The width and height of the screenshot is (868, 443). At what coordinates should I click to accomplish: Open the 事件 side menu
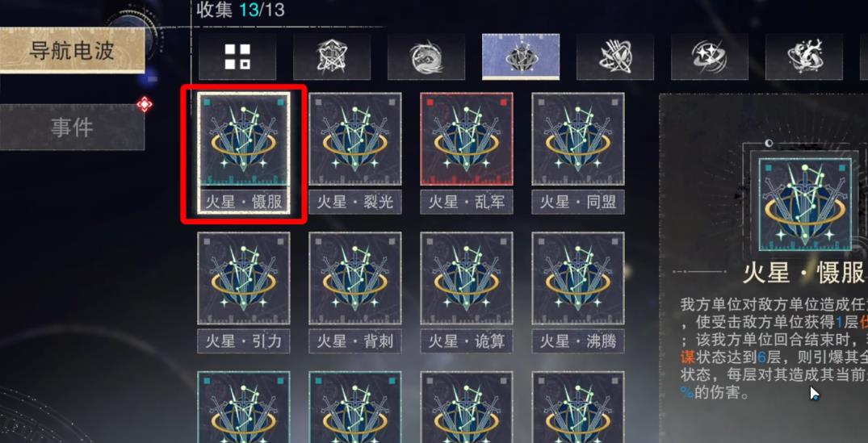pos(72,127)
